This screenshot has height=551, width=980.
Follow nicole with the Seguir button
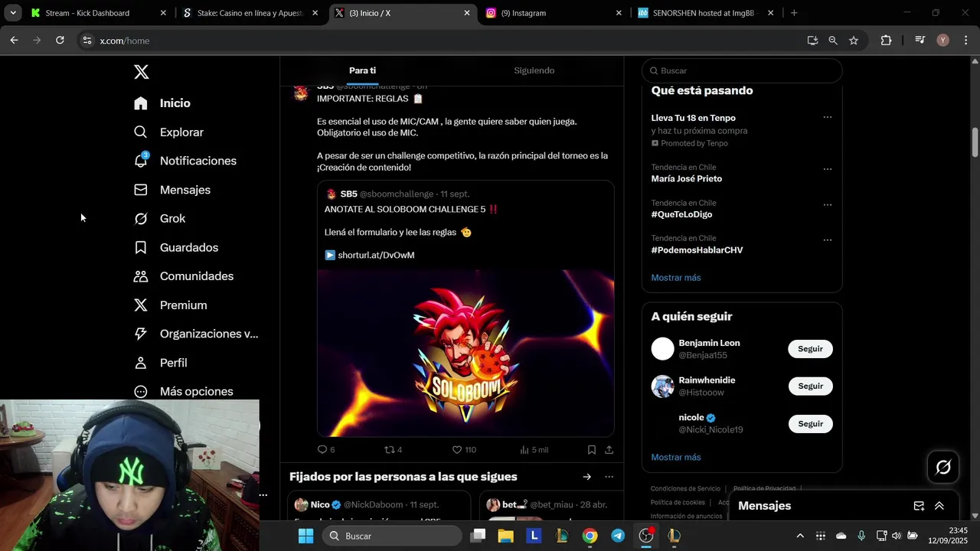tap(810, 424)
